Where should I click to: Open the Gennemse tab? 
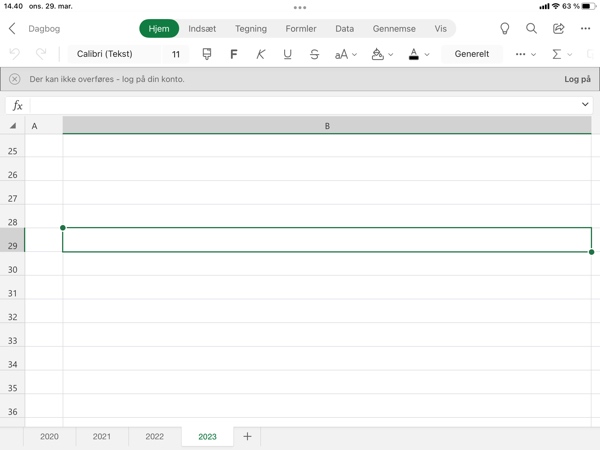[394, 29]
